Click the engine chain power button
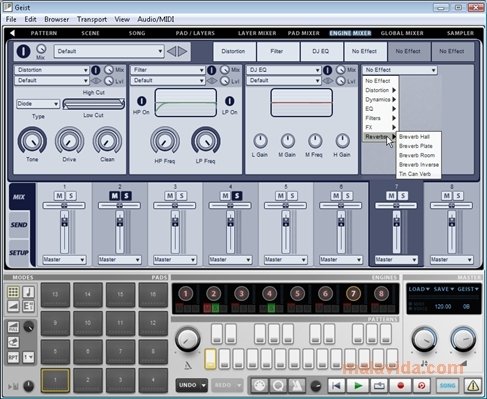 pyautogui.click(x=23, y=51)
